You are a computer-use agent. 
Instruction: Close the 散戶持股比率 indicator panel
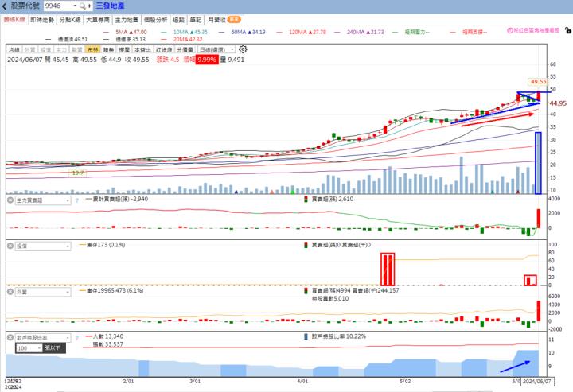(x=10, y=337)
